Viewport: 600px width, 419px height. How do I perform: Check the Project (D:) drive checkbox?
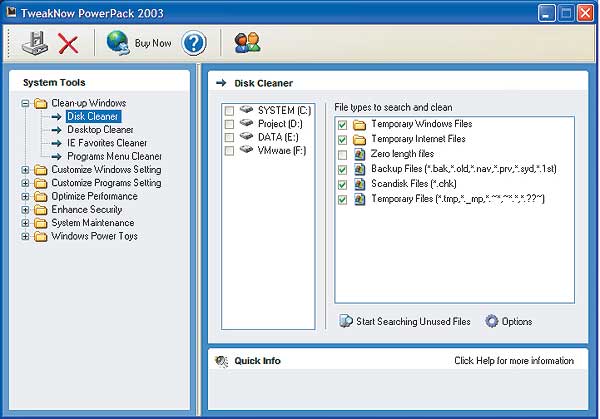pos(229,124)
